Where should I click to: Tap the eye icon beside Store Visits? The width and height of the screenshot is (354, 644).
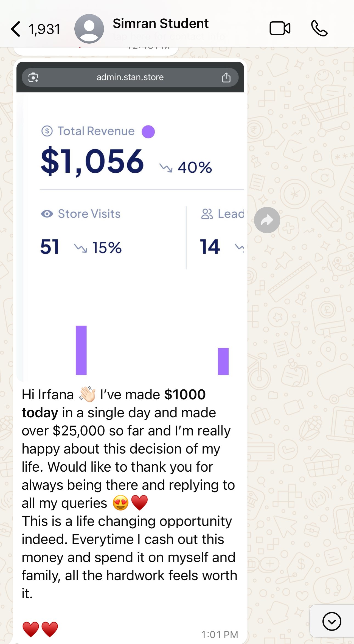pos(47,214)
